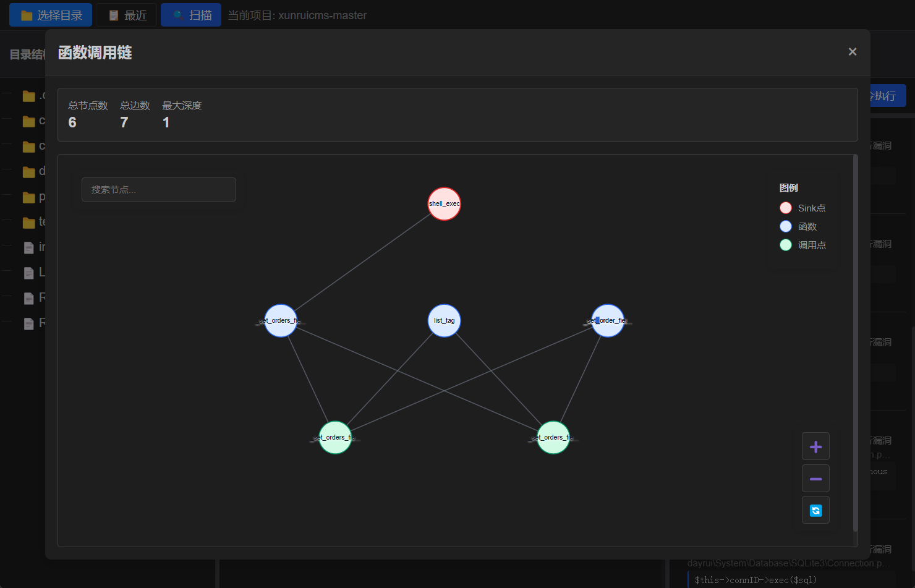Click the 总节点数 statistic value
915x588 pixels.
tap(72, 122)
